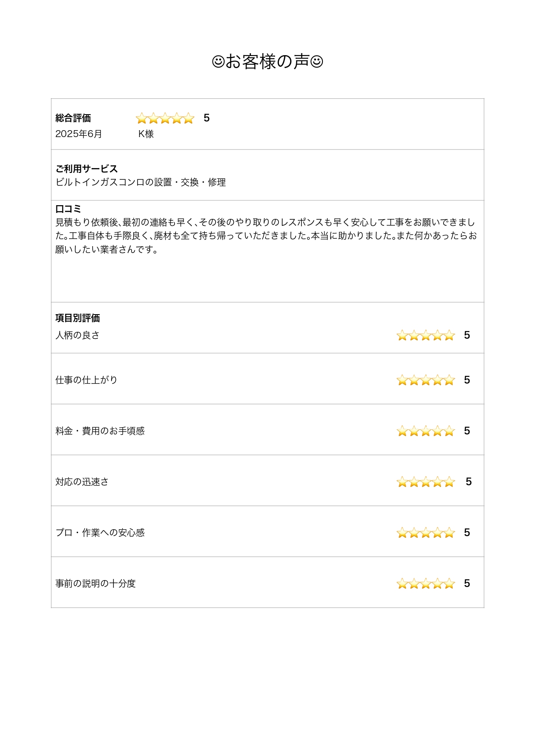Select the star rating for 人柄の良さ

(x=425, y=335)
